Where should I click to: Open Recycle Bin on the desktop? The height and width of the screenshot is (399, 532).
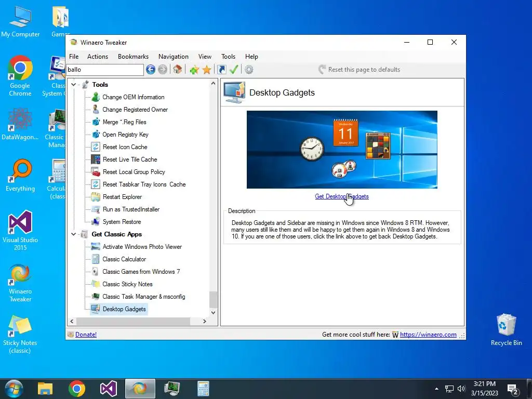(x=506, y=330)
